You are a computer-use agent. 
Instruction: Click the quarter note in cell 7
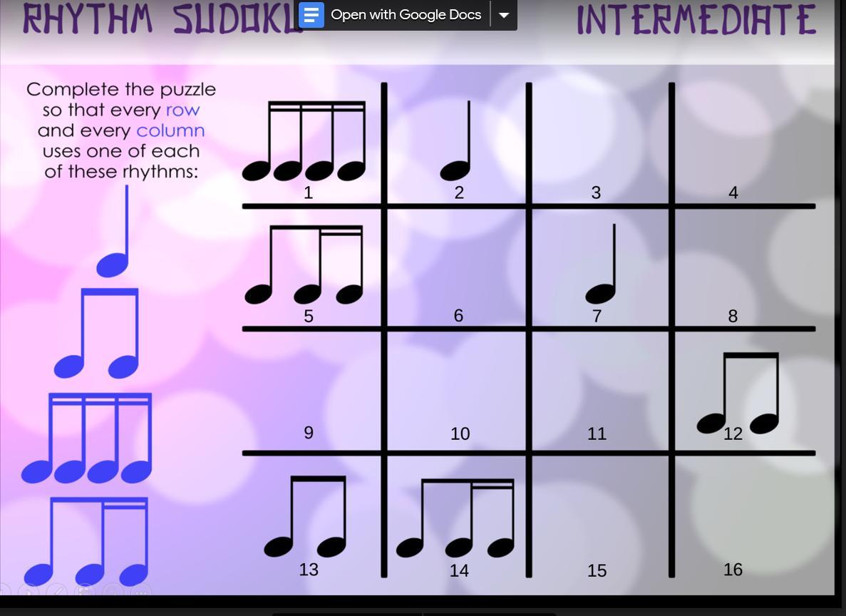[601, 264]
